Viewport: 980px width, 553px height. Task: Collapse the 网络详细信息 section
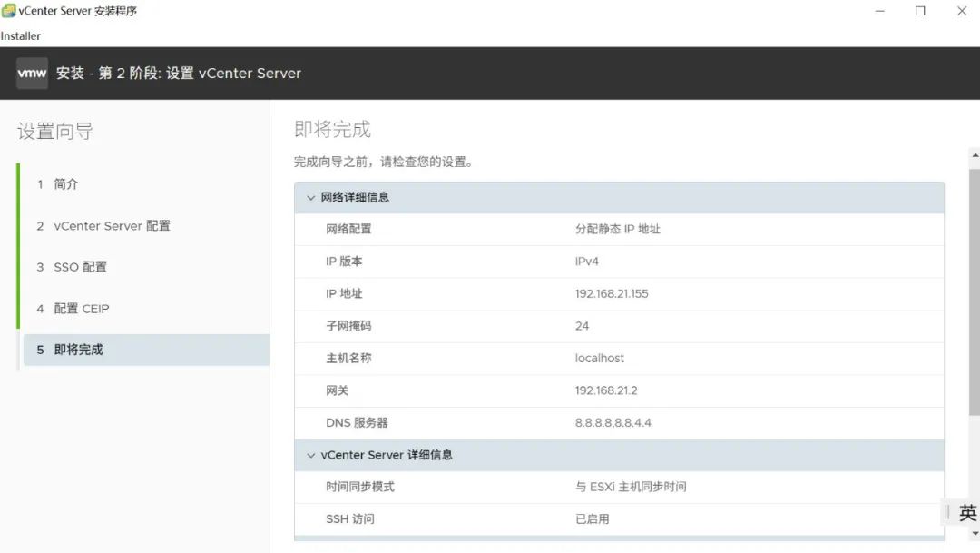tap(310, 198)
